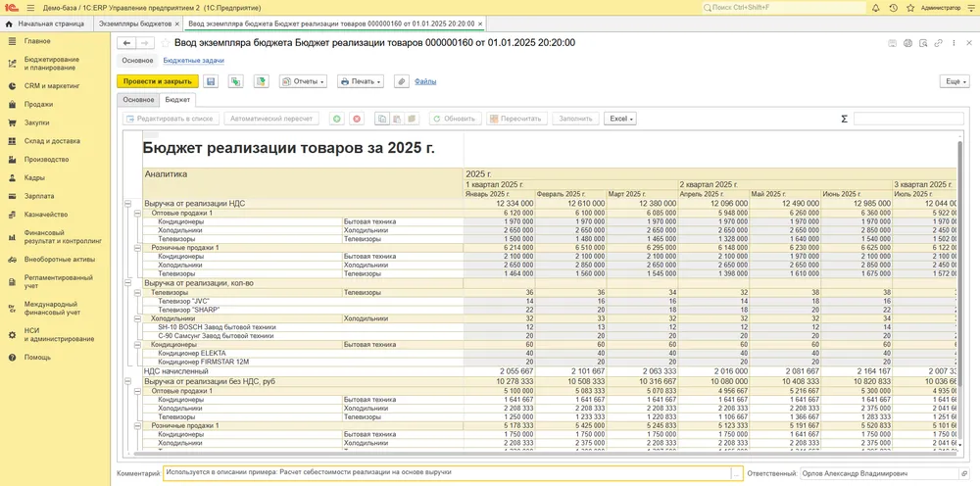Switch to Начальная страница tab
Screen dimensions: 980x486
[x=46, y=24]
